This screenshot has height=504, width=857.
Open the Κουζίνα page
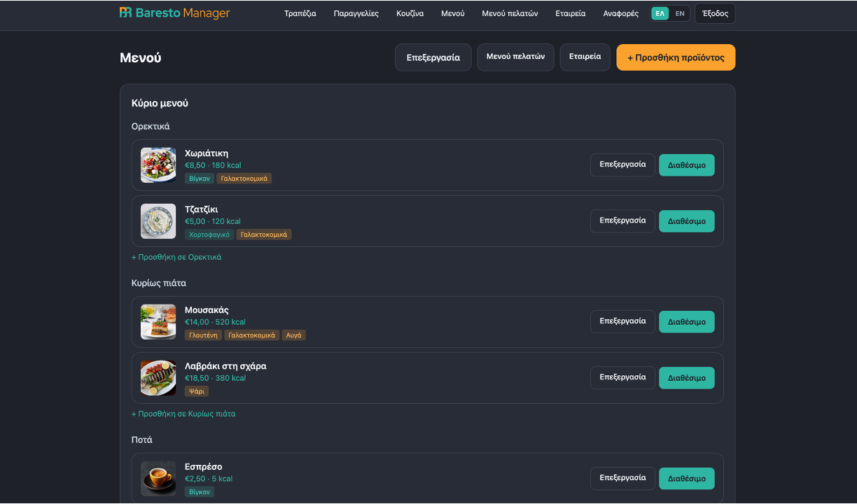[x=410, y=13]
